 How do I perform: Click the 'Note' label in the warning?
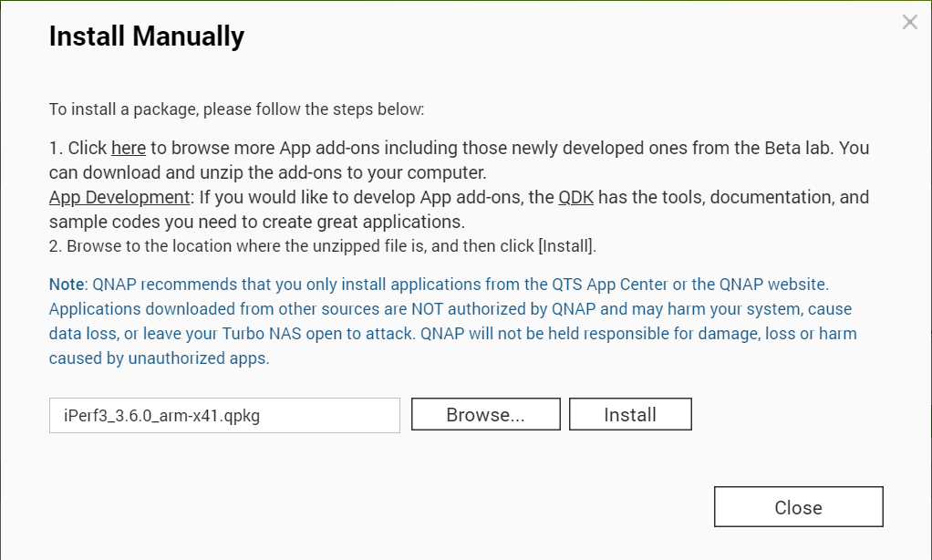click(67, 285)
